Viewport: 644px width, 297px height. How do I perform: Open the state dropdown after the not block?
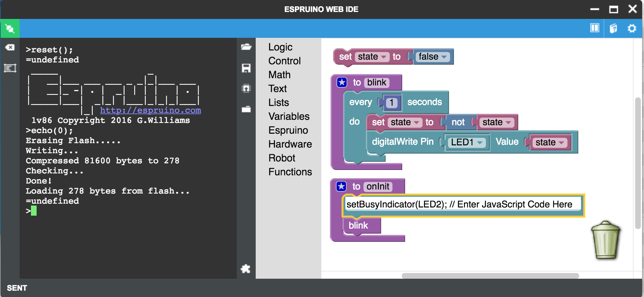tap(497, 122)
